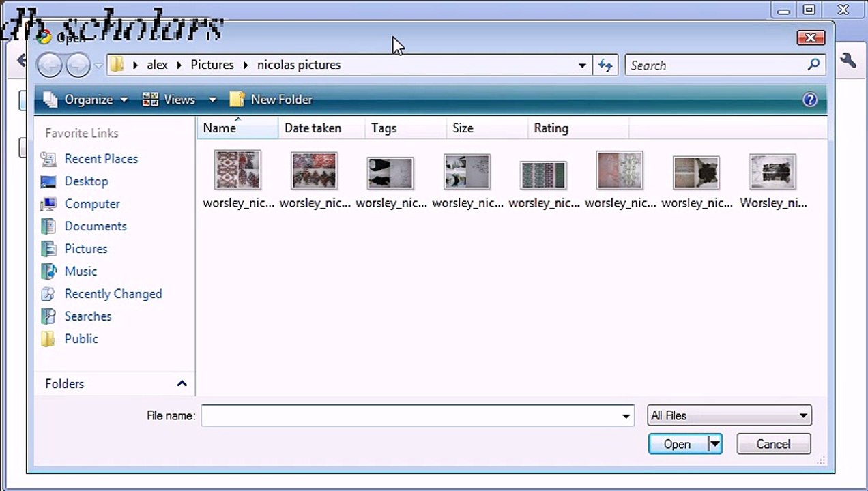Select the sixth tall pink thumbnail
The height and width of the screenshot is (491, 868).
[620, 170]
